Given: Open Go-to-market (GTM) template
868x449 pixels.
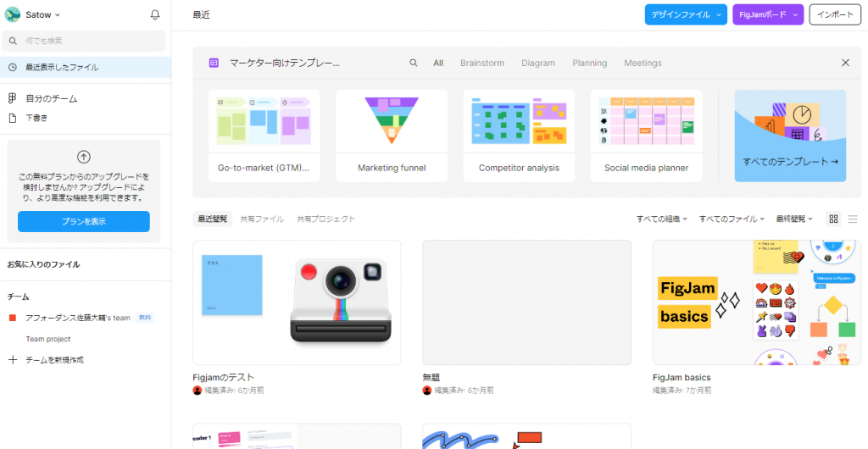Looking at the screenshot, I should 264,136.
